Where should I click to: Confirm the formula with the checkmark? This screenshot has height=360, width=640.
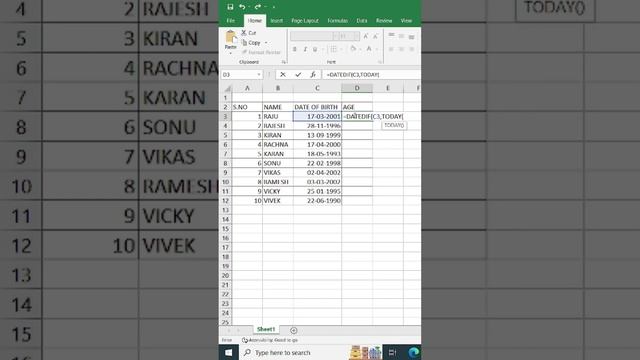[x=298, y=75]
